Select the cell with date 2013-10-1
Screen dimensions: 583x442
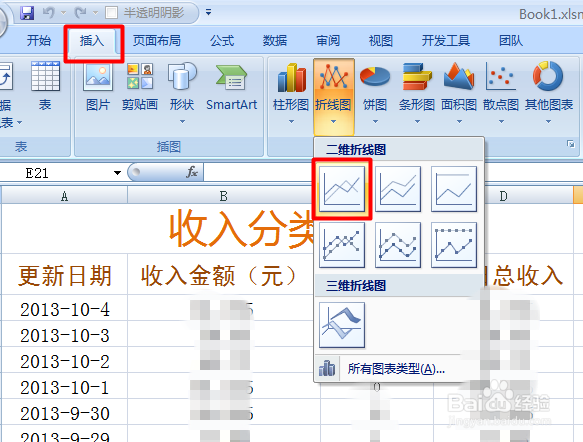coord(65,387)
